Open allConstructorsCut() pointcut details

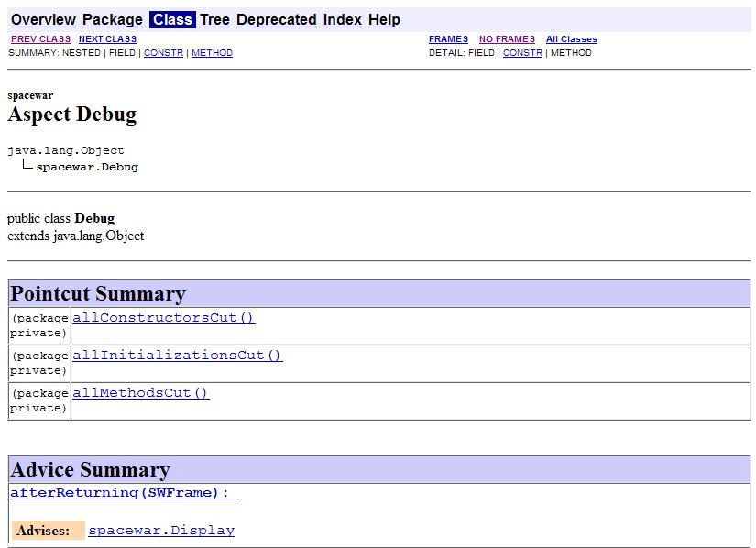pos(163,318)
